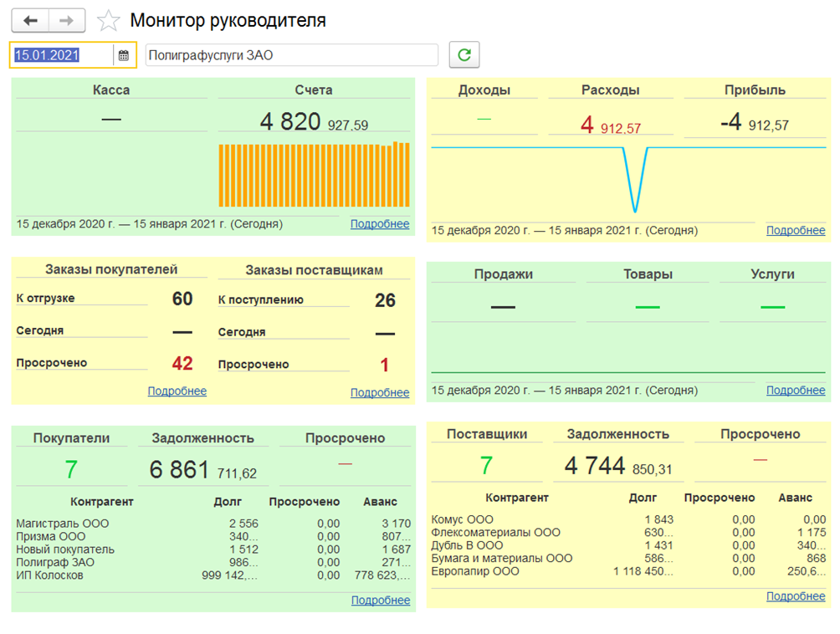Click the back navigation arrow
Viewport: 840px width, 634px height.
coord(30,21)
